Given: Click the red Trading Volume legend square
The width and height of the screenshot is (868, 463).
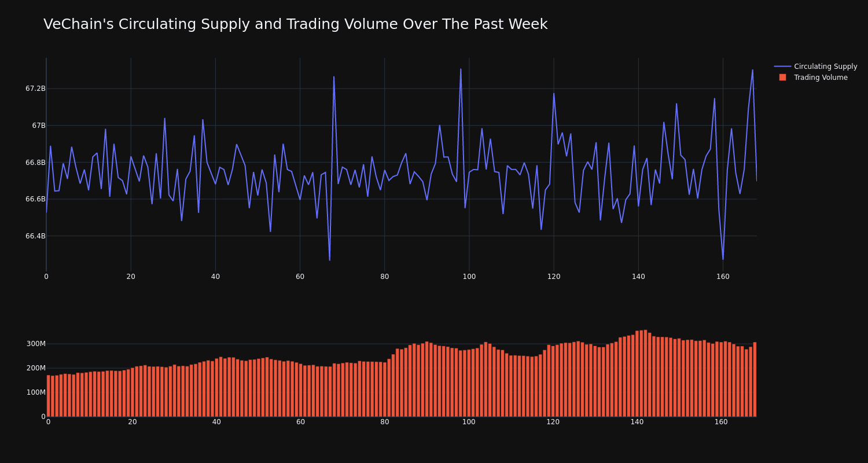Looking at the screenshot, I should tap(782, 78).
